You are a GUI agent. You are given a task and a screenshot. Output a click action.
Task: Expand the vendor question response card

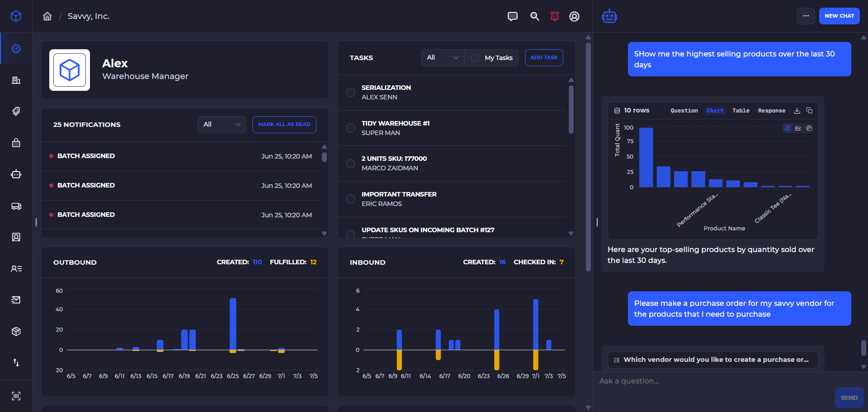pyautogui.click(x=713, y=360)
